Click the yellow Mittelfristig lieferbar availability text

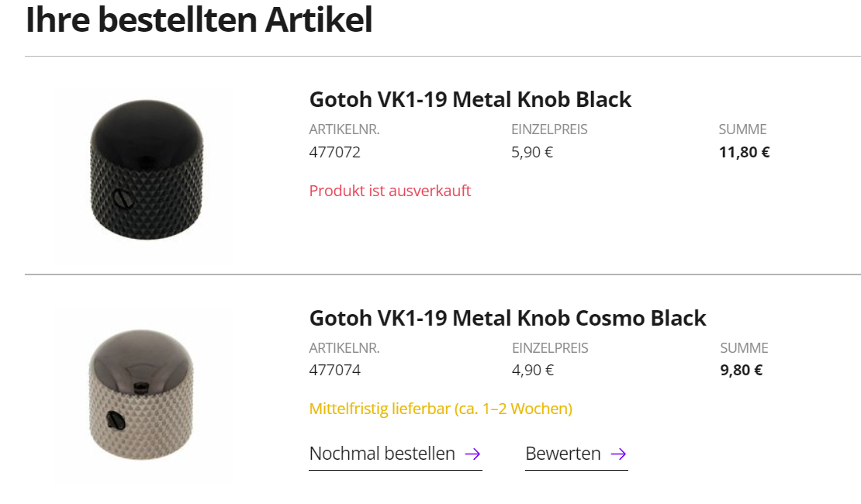[x=441, y=409]
